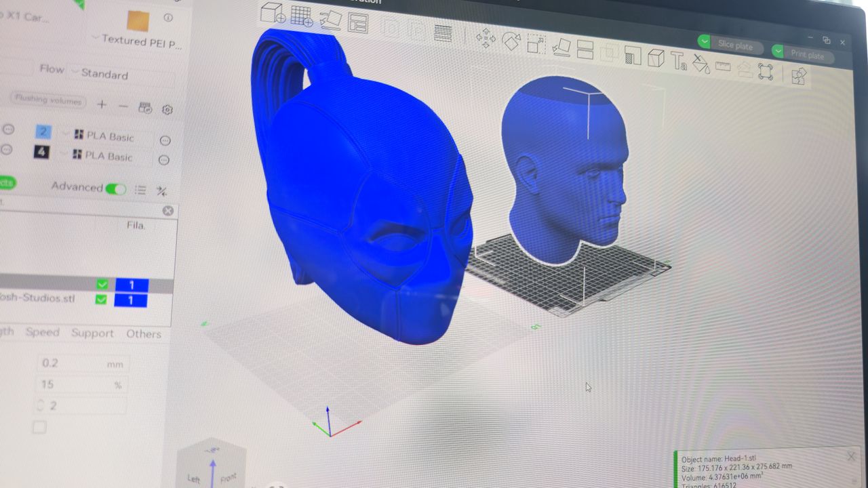Click the black filament 4 swatch
Screen dimensions: 868x488
click(x=41, y=152)
